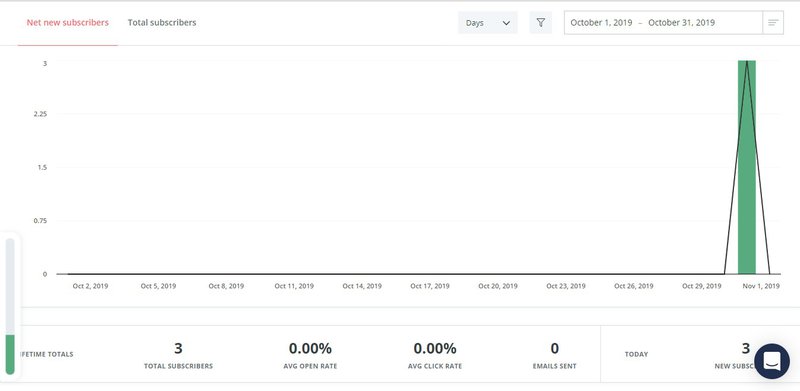
Task: Click the 0.75 y-axis value
Action: point(40,221)
